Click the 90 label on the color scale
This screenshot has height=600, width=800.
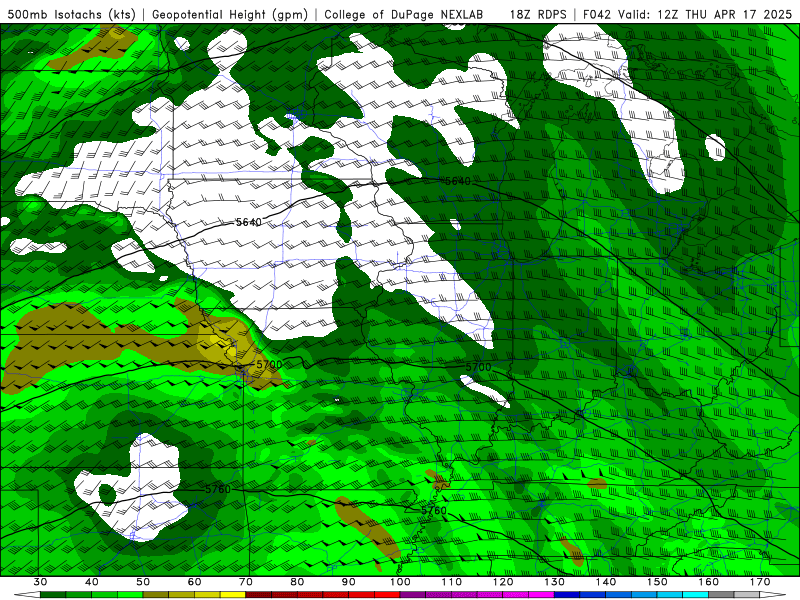tap(348, 582)
